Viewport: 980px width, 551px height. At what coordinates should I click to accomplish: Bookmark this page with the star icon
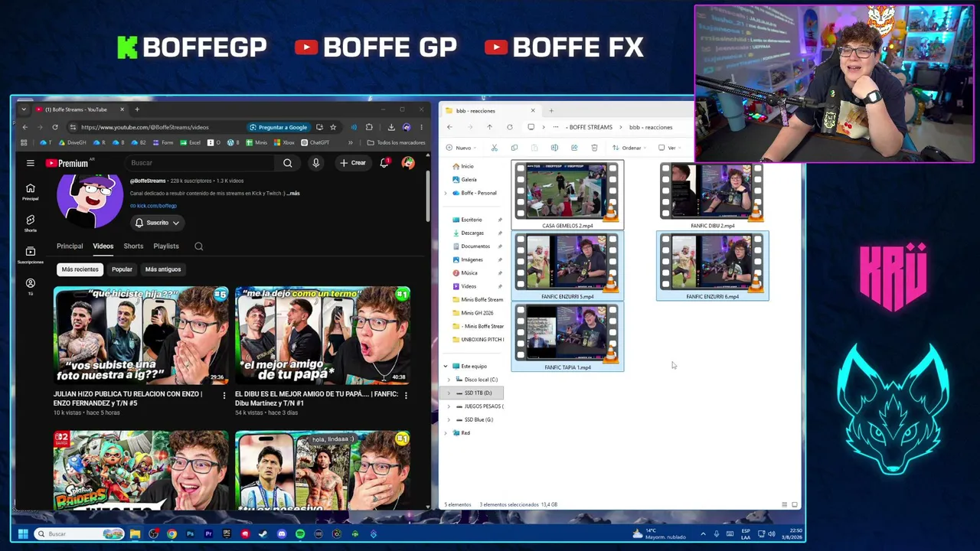333,127
